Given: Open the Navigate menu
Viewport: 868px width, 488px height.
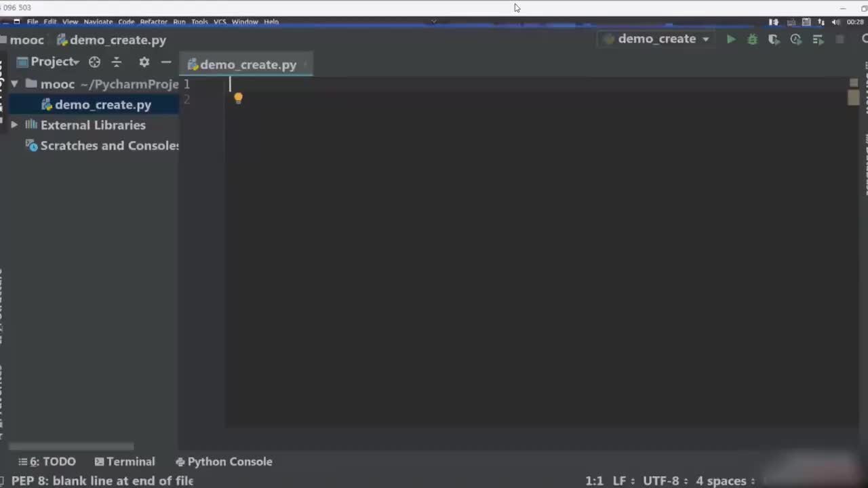Looking at the screenshot, I should [98, 22].
